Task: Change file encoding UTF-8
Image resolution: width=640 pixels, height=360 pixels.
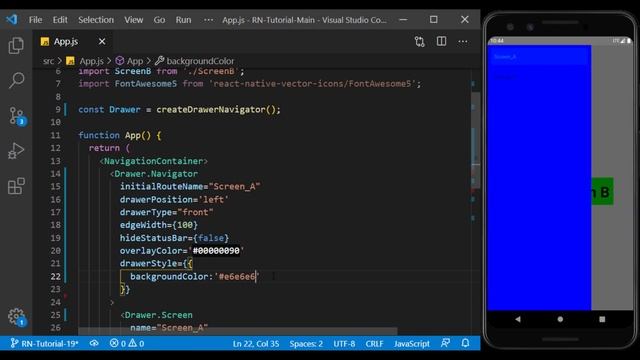Action: point(344,344)
